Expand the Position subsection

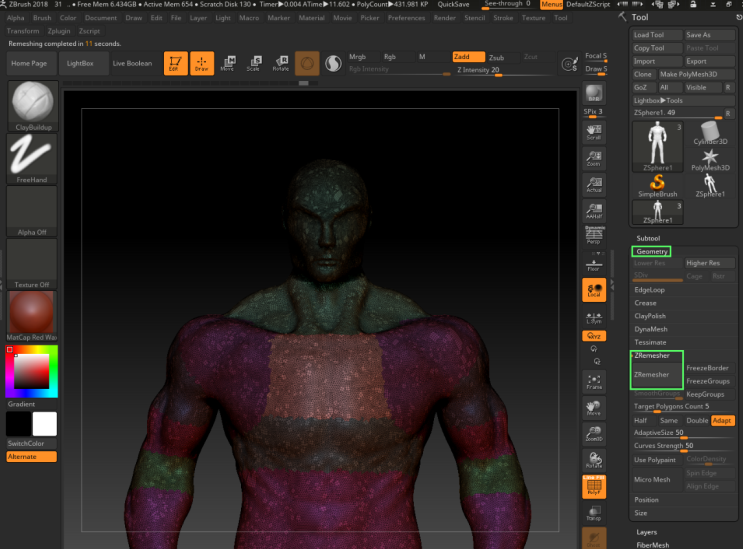[646, 500]
